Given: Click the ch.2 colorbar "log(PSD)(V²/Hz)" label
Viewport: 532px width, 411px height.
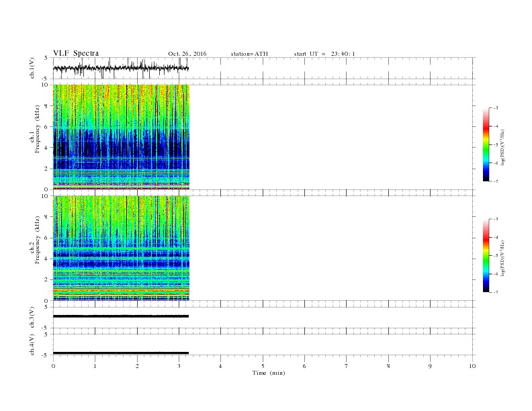Looking at the screenshot, I should 502,258.
